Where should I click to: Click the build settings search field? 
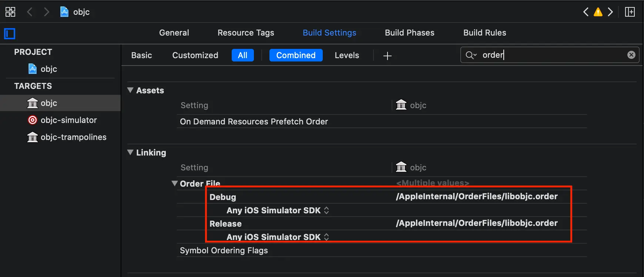coord(551,55)
